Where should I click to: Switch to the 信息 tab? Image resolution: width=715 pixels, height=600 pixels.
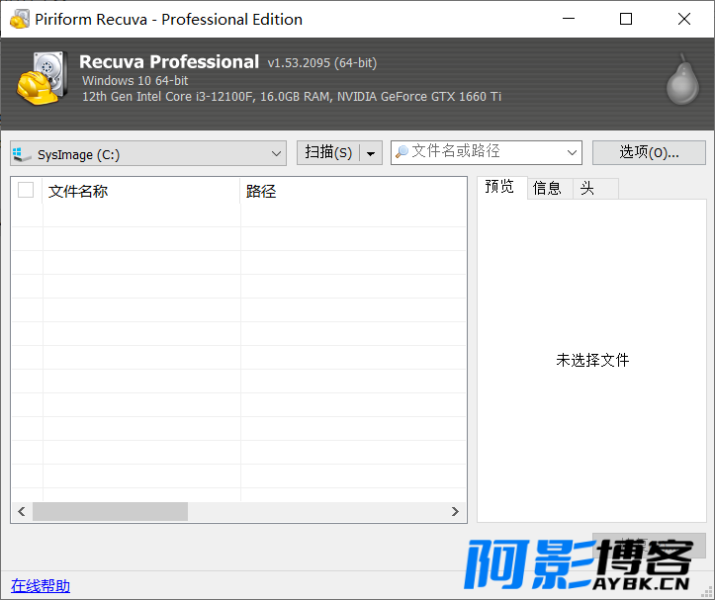coord(547,188)
